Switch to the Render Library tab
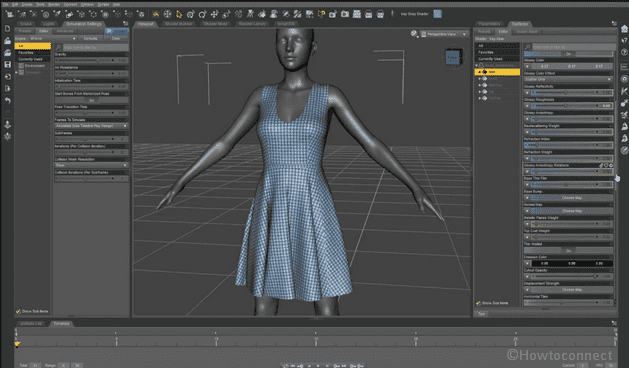This screenshot has height=368, width=629. click(252, 24)
